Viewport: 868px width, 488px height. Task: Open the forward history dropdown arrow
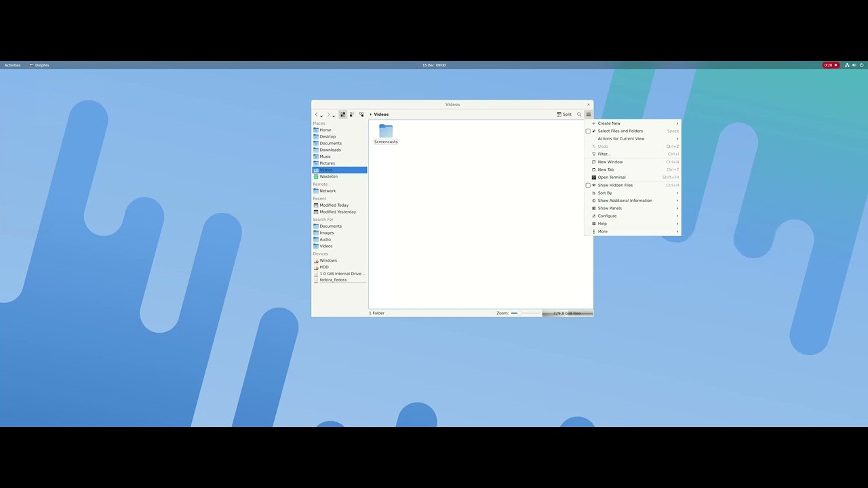coord(334,116)
